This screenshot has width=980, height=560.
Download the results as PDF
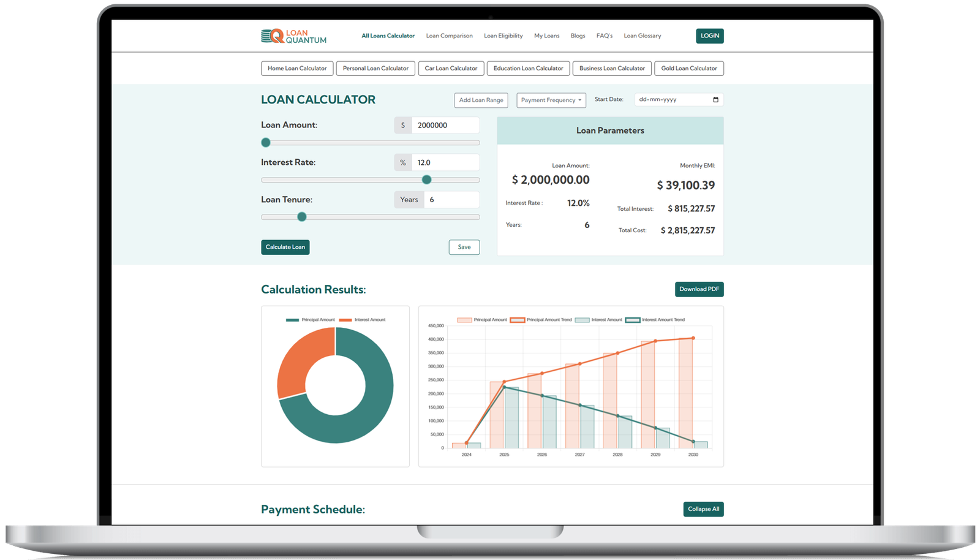[x=699, y=289]
